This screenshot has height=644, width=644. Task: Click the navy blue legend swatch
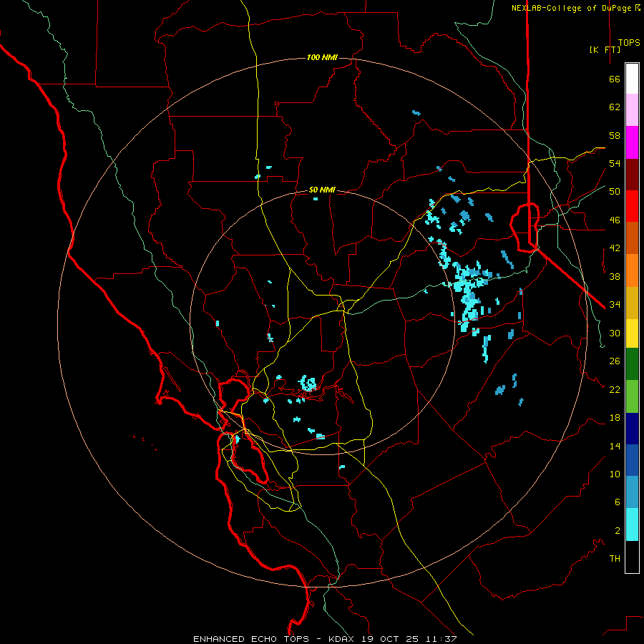tap(632, 429)
